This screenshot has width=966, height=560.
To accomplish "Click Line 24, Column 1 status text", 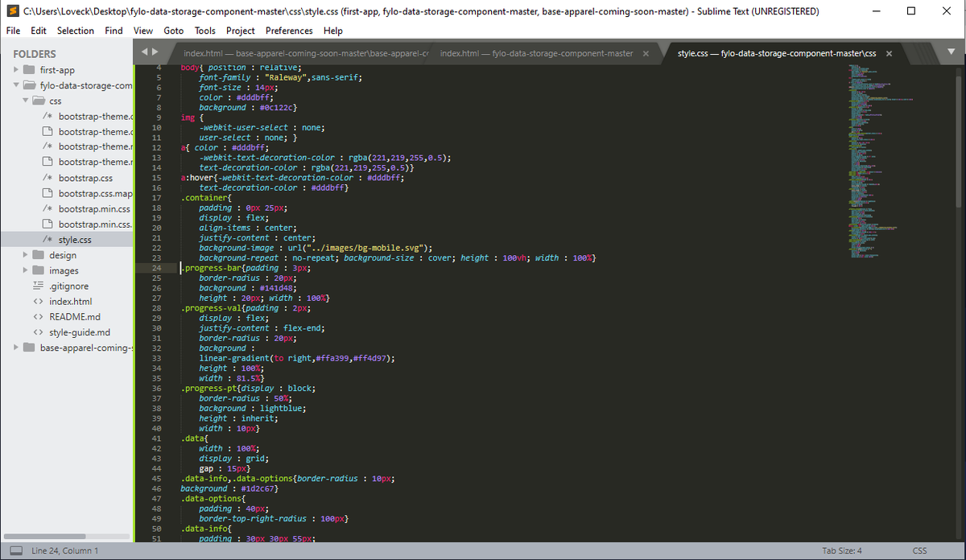I will [64, 550].
